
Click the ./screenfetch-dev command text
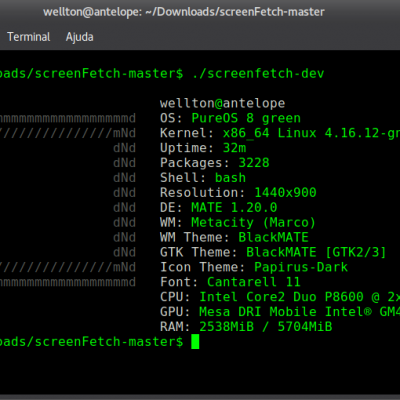(258, 73)
